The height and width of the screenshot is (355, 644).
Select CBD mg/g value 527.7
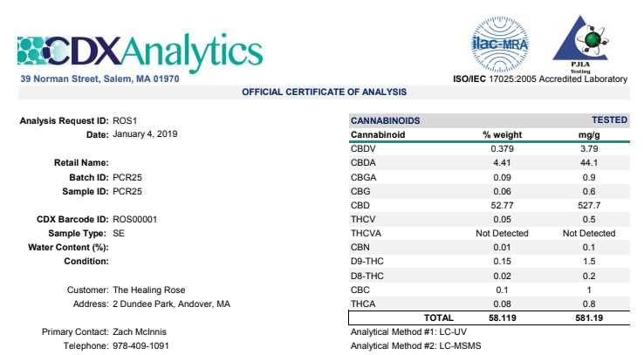[589, 205]
